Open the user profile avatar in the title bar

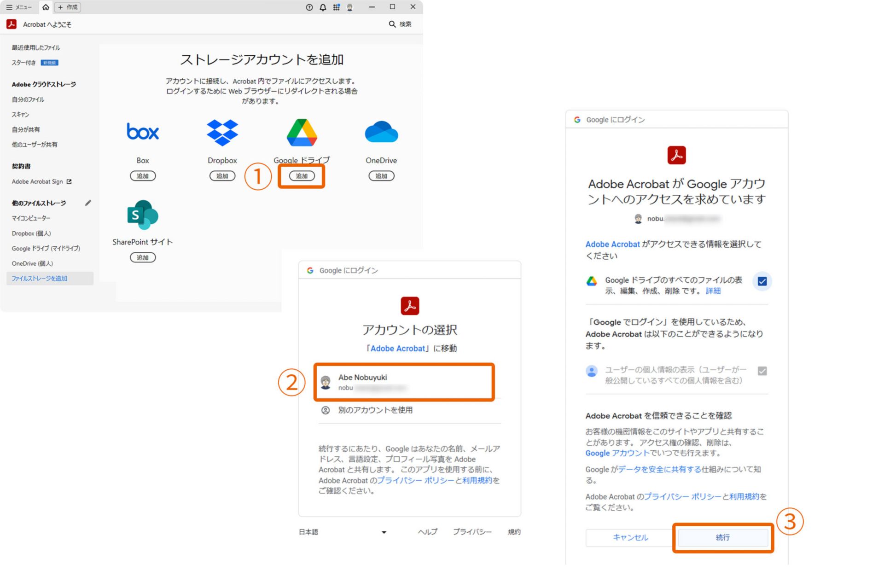click(350, 7)
